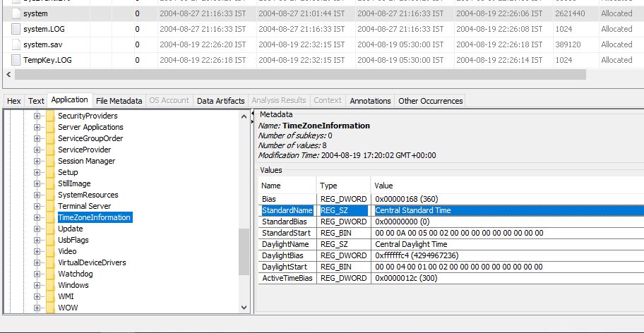Screen dimensions: 644x333
Task: Click the Video folder icon
Action: [51, 251]
